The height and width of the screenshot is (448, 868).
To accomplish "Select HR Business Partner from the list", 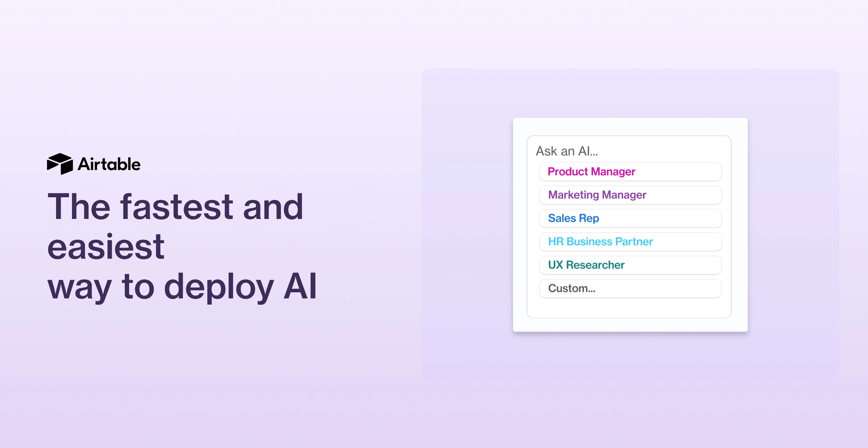I will [x=630, y=242].
